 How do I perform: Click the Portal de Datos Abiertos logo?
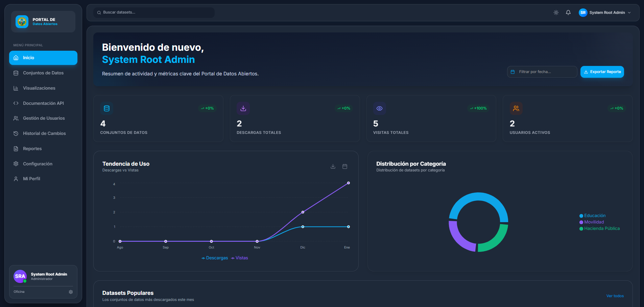pyautogui.click(x=22, y=22)
